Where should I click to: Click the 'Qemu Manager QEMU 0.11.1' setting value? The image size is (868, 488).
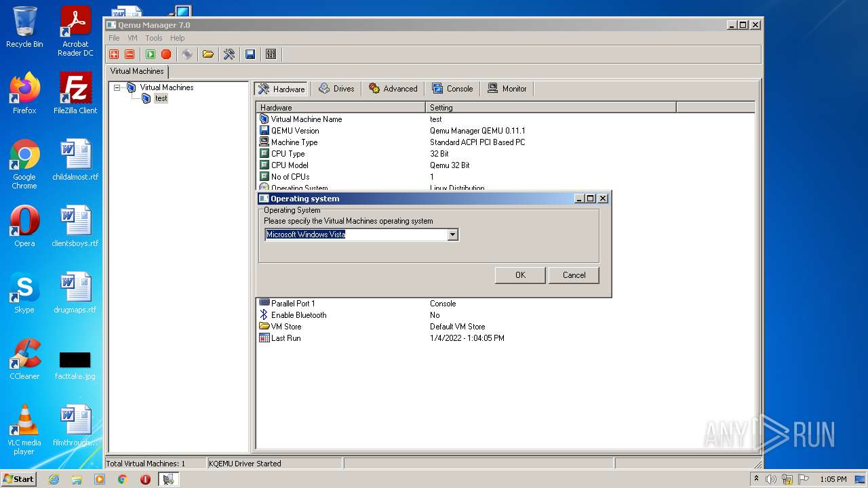(477, 131)
